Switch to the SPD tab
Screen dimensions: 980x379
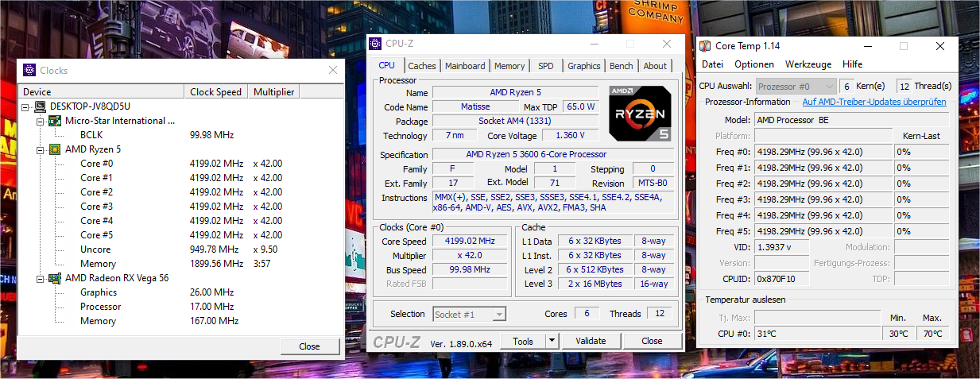[546, 66]
